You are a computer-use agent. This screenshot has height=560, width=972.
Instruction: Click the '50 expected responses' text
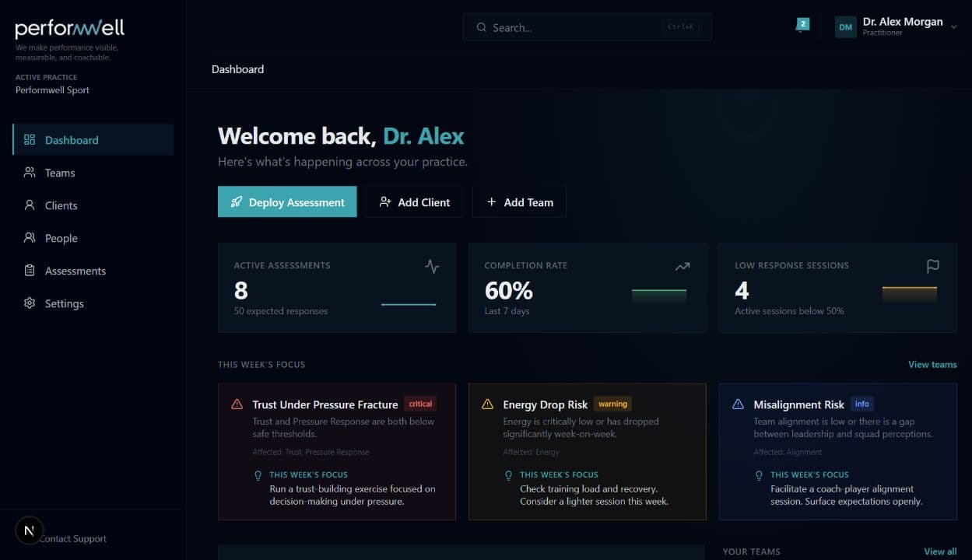click(x=281, y=311)
